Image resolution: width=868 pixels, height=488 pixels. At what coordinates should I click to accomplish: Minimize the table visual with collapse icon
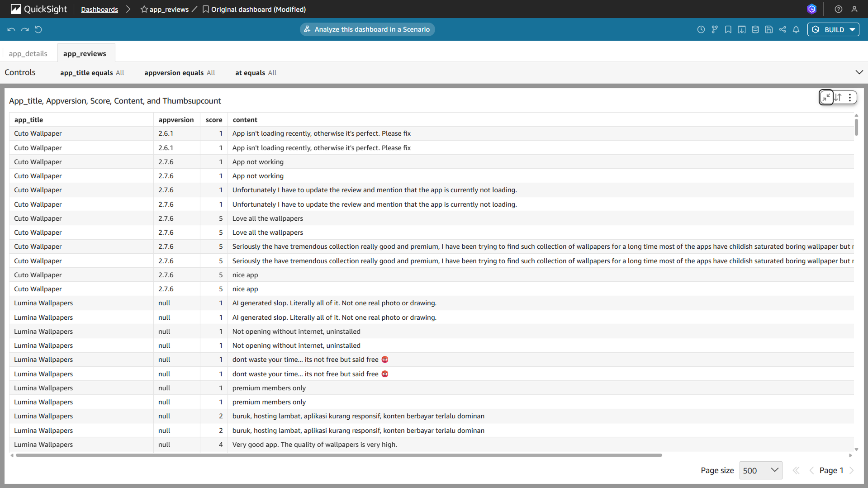pos(826,97)
